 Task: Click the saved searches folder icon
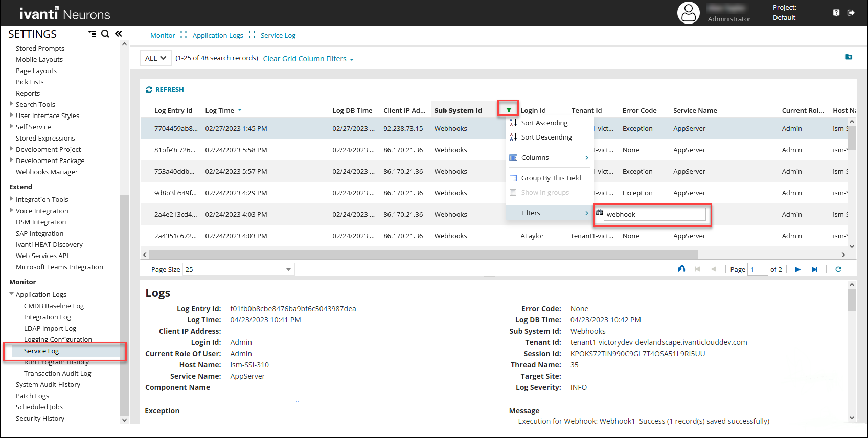[x=849, y=57]
